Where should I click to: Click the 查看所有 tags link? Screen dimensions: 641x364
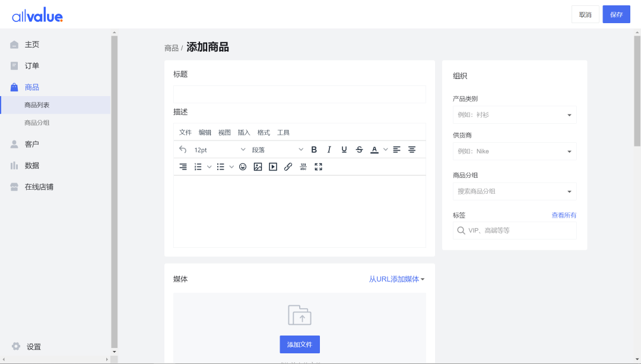pyautogui.click(x=564, y=215)
